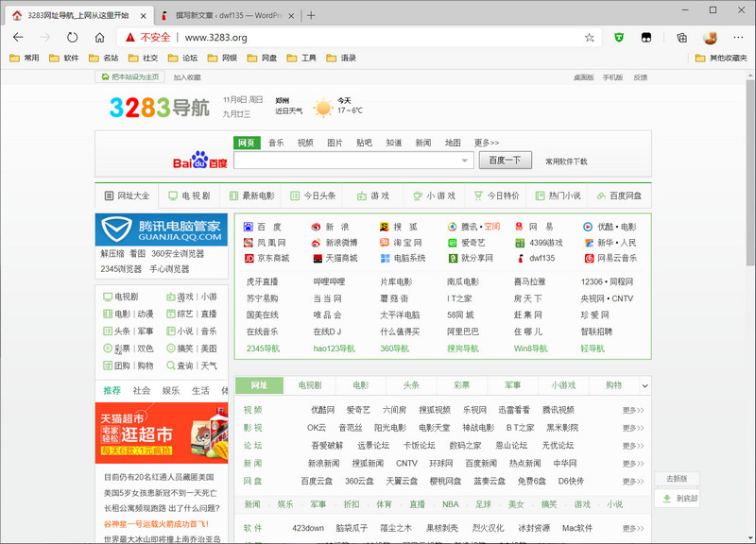Open the 最新电影 navigation tab
756x544 pixels.
252,195
